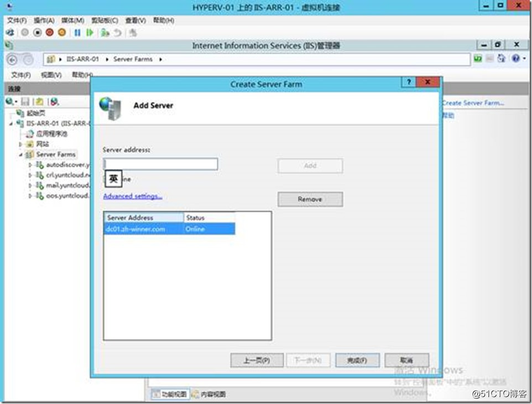Go forward in IIS Manager navigation

[28, 60]
